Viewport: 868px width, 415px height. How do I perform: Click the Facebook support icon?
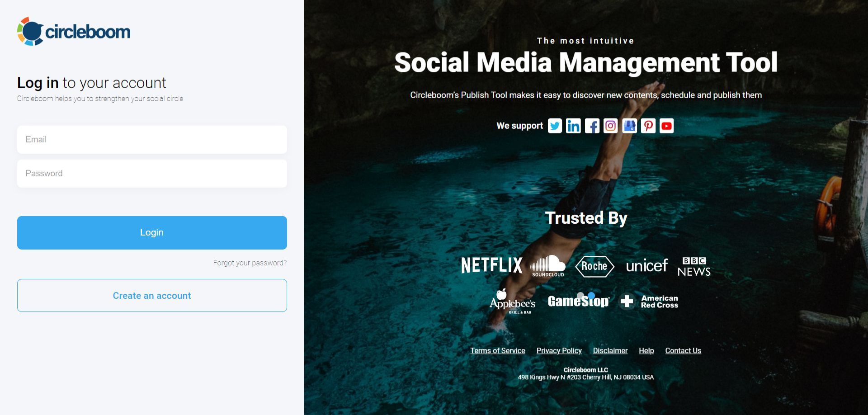pyautogui.click(x=592, y=126)
